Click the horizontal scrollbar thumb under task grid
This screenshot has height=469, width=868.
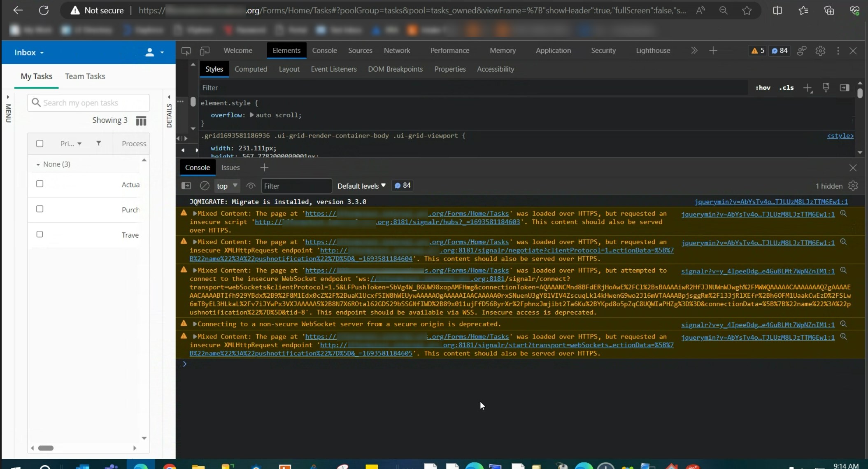[x=46, y=448]
